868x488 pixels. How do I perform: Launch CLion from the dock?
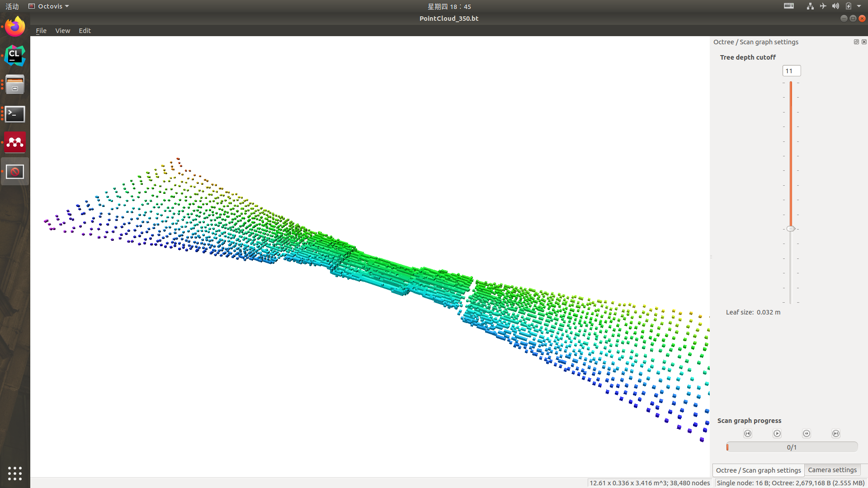coord(15,56)
